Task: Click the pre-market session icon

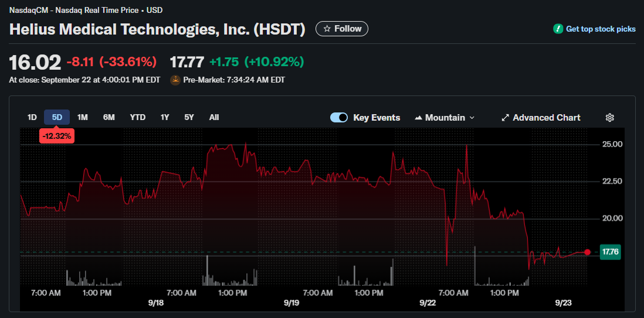Action: point(175,80)
